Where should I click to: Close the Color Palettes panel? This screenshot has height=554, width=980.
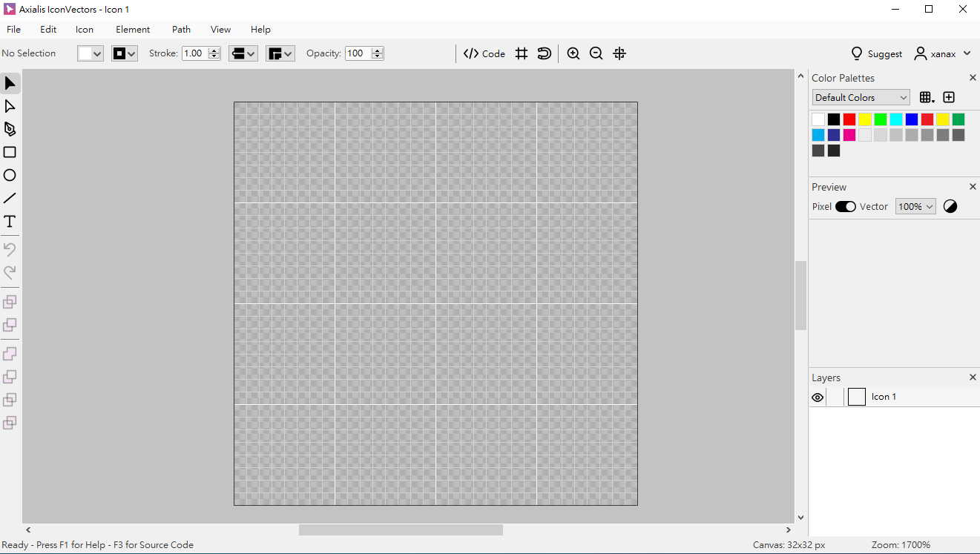point(973,78)
